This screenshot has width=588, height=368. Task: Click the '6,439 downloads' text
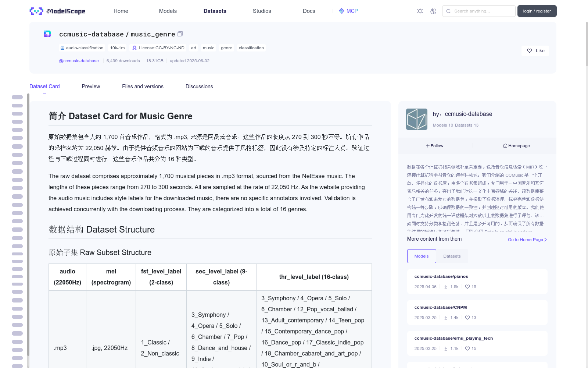123,61
